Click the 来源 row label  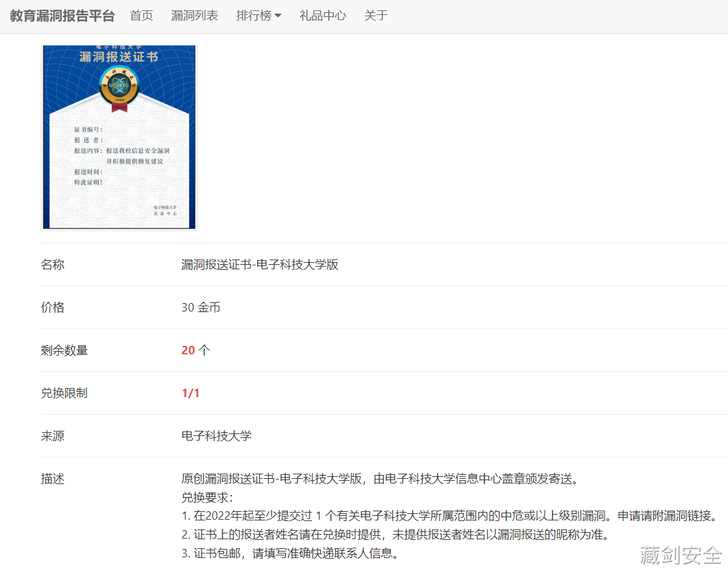click(53, 435)
